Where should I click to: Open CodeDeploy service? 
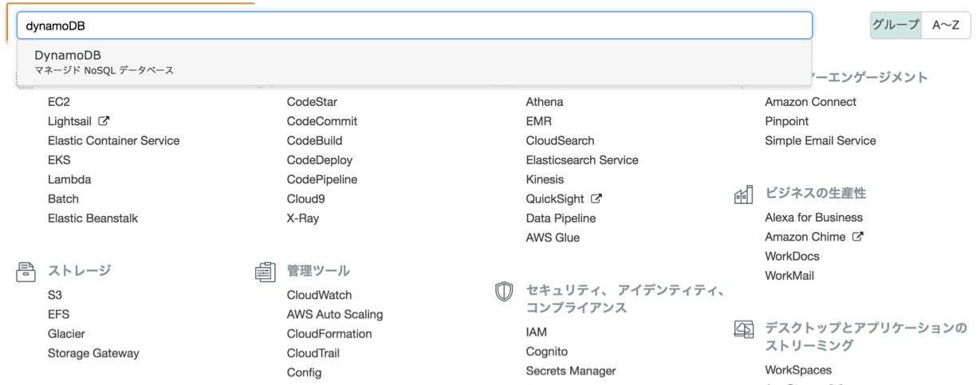(320, 160)
